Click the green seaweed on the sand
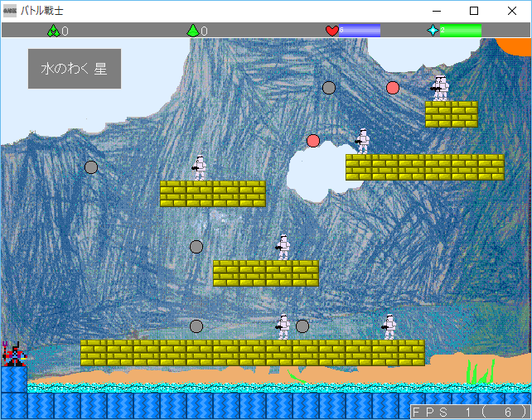 [x=480, y=371]
